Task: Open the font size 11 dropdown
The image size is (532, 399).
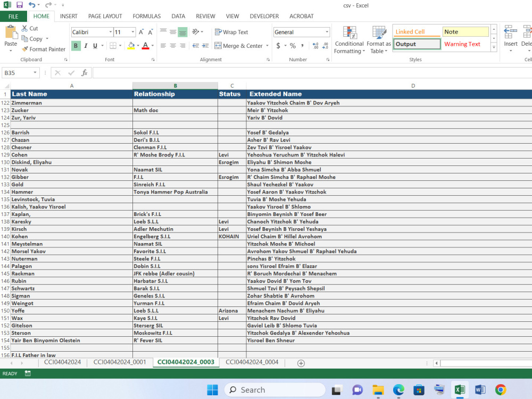Action: [x=133, y=32]
